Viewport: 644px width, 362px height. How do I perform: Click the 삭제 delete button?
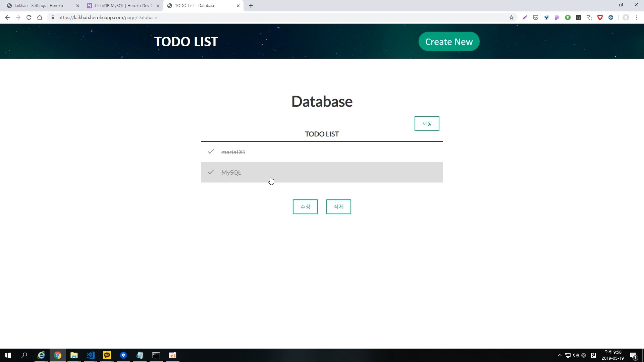(338, 207)
